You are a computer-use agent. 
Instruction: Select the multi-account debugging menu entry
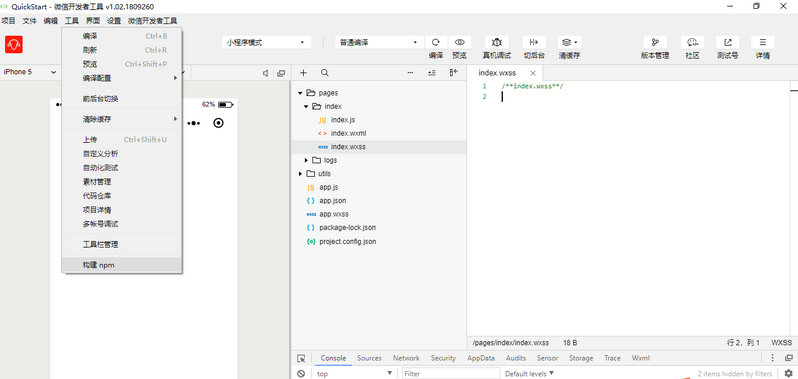click(x=122, y=224)
